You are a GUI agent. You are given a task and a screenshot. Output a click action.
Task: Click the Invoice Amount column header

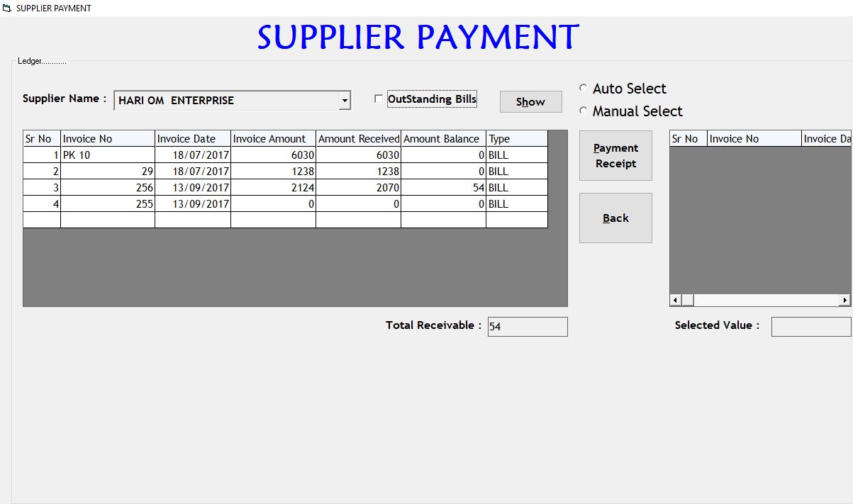point(273,139)
